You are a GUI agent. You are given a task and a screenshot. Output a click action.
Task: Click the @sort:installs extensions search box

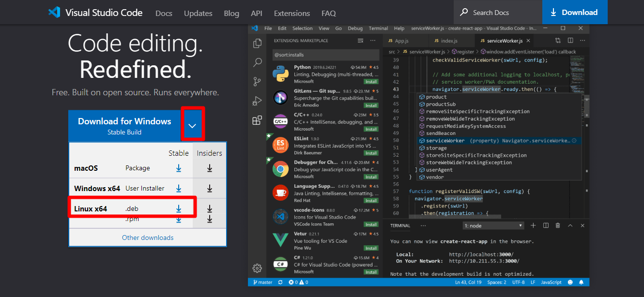(325, 55)
